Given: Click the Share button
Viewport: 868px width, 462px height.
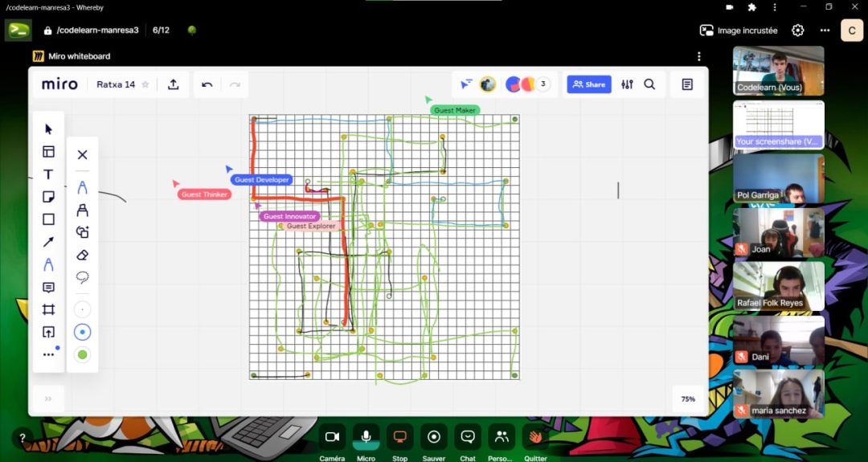Looking at the screenshot, I should [x=589, y=84].
